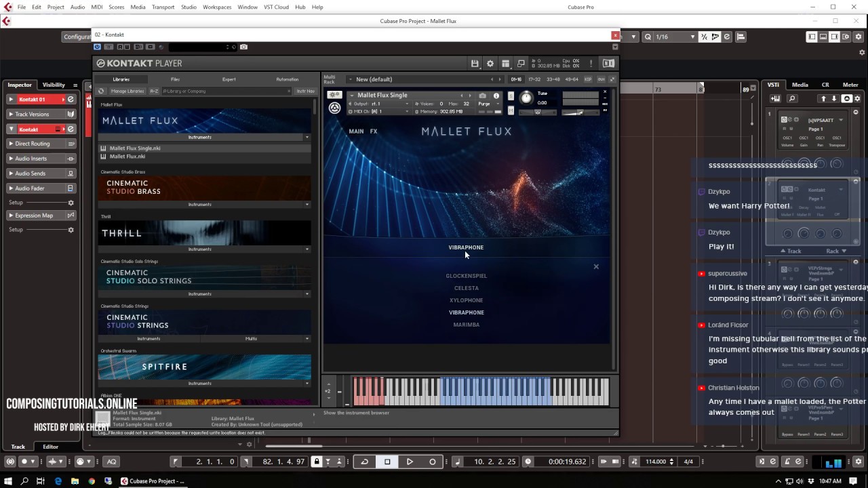The width and height of the screenshot is (868, 488).
Task: Click the wrench edit icon on Mallet Flux Single
Action: coord(334,95)
